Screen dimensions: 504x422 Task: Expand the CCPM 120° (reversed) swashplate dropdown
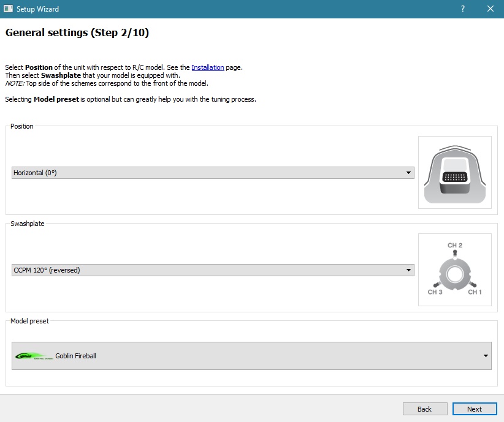tap(213, 270)
